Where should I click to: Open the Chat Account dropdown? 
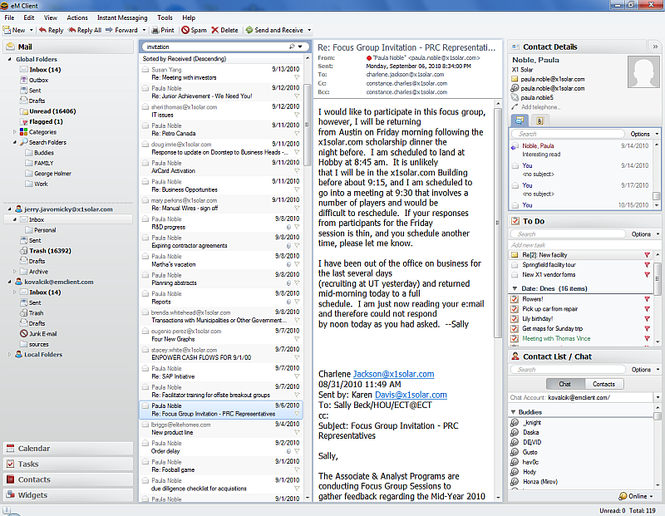pos(657,398)
